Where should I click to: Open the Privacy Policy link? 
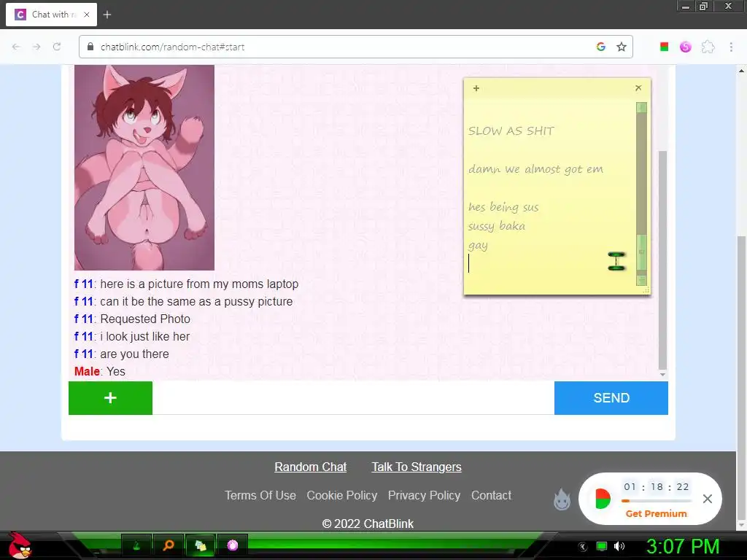pos(424,495)
